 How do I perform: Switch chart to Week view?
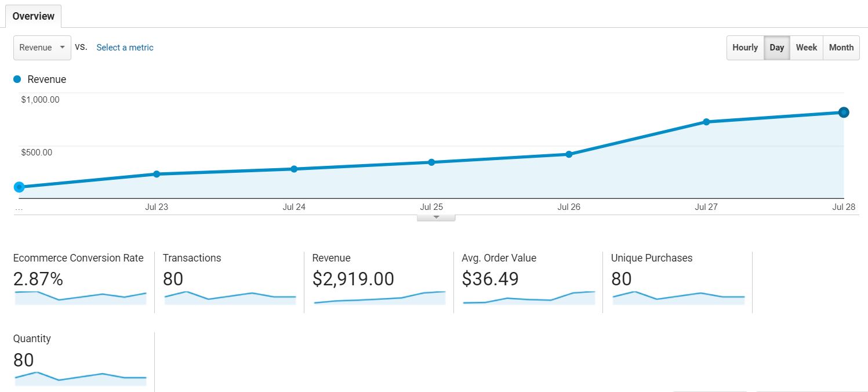click(x=806, y=48)
